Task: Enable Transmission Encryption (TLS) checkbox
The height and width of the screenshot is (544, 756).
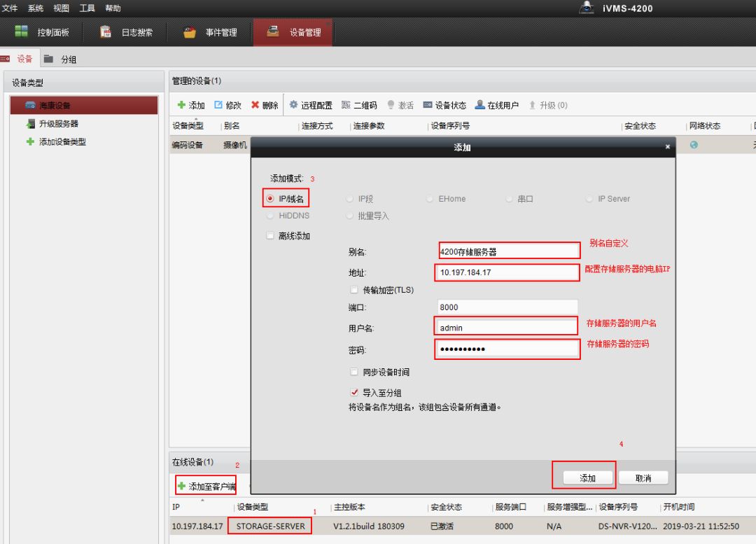Action: [x=353, y=290]
